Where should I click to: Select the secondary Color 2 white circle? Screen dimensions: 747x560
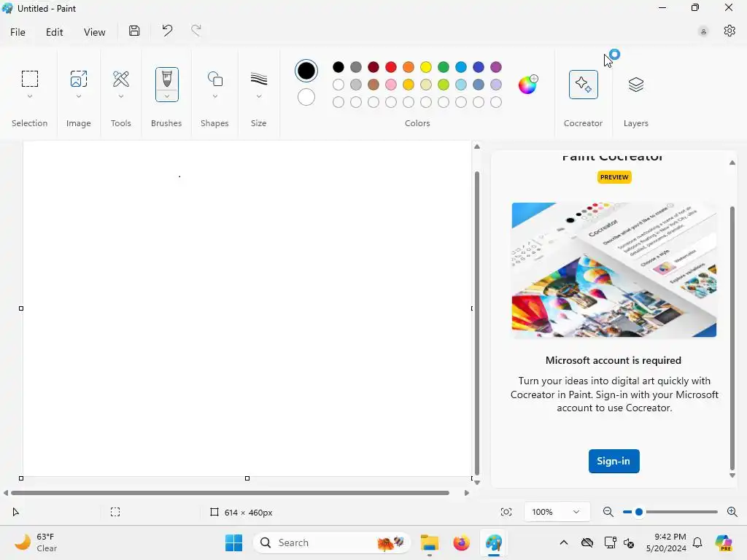(x=306, y=98)
